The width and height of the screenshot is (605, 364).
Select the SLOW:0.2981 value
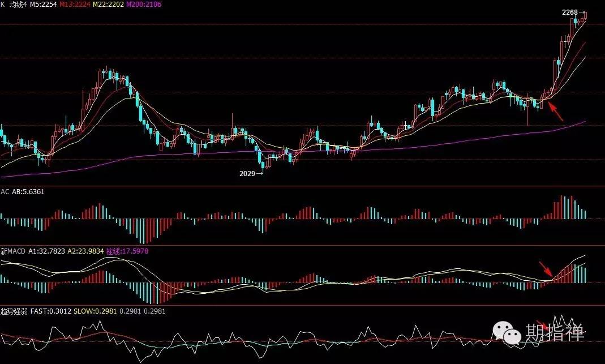pyautogui.click(x=95, y=311)
